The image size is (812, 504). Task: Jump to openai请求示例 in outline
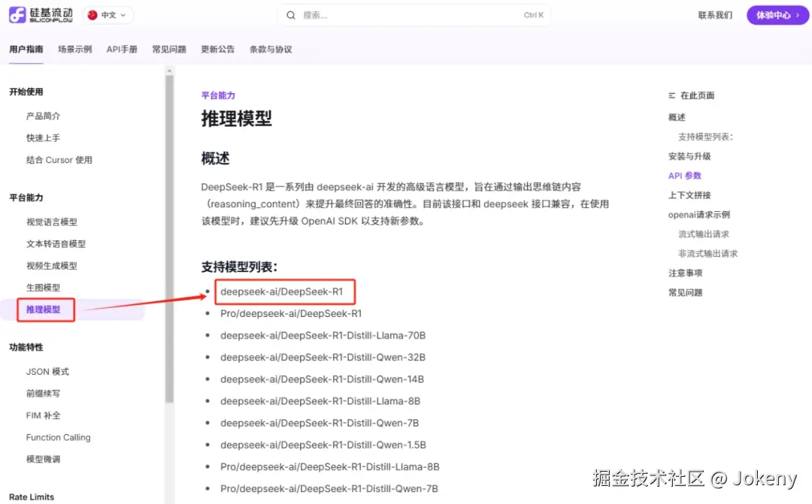tap(698, 215)
